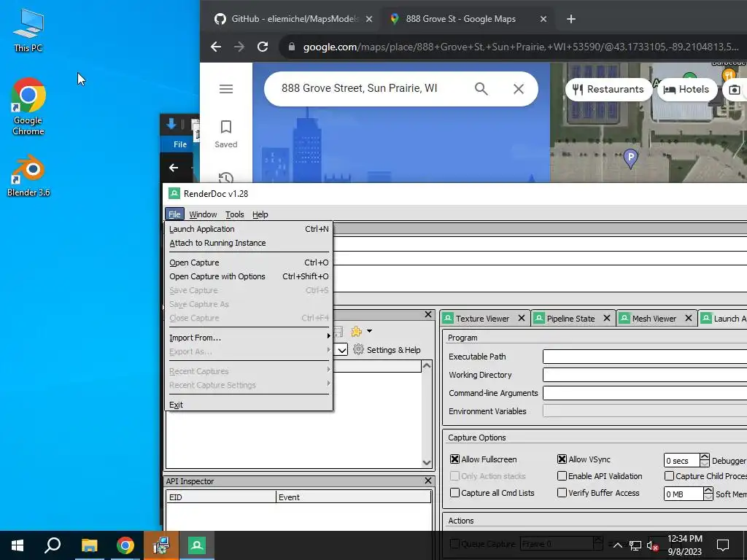The image size is (747, 560).
Task: Select Open Capture with Options
Action: tap(249, 276)
